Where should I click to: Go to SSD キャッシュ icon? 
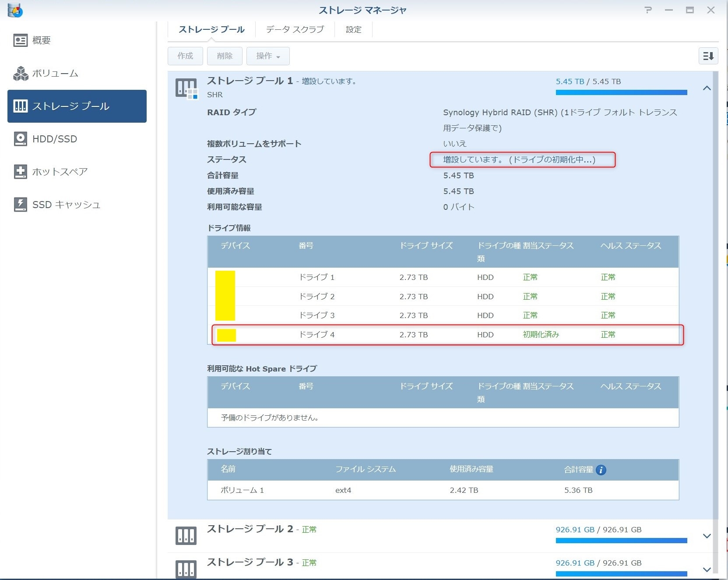(20, 205)
